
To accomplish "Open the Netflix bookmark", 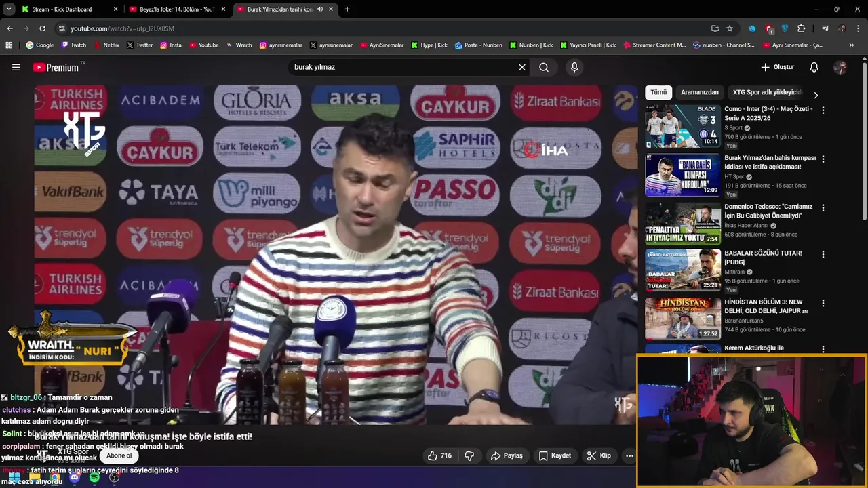I will point(106,45).
